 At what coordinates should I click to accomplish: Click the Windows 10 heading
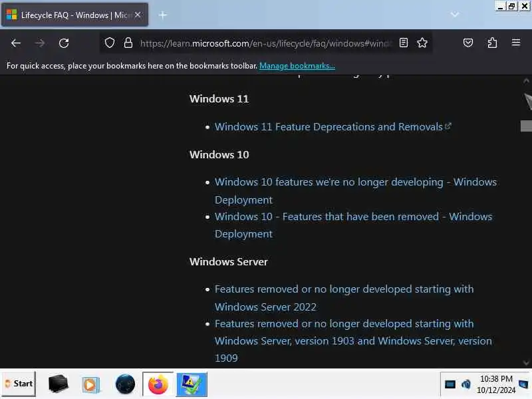[219, 155]
